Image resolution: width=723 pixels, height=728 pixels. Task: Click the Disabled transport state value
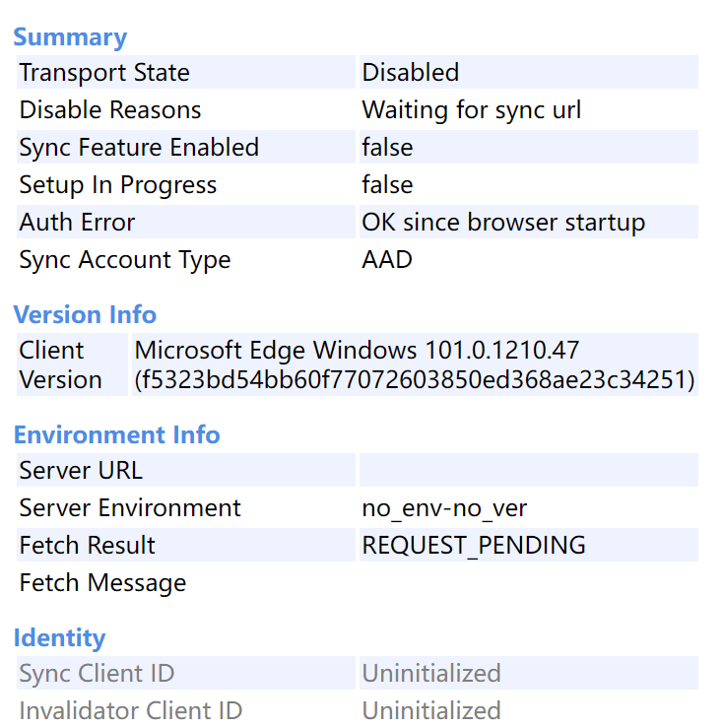point(411,73)
